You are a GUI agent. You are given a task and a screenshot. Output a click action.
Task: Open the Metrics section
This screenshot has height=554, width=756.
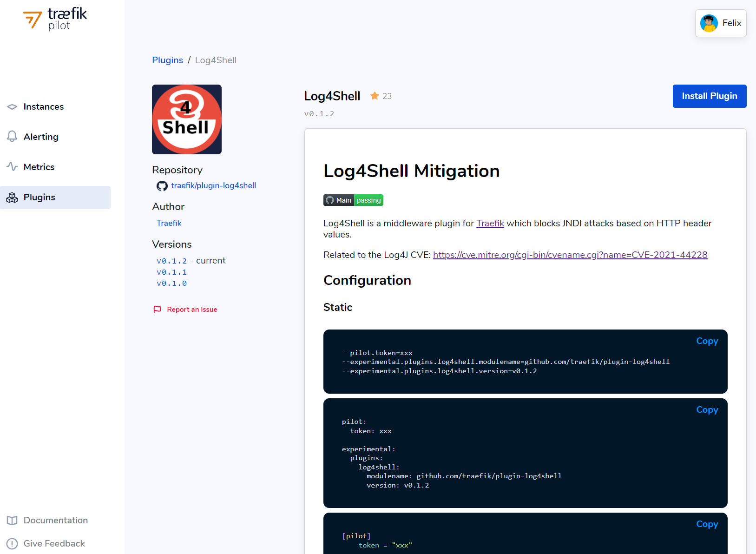point(55,167)
